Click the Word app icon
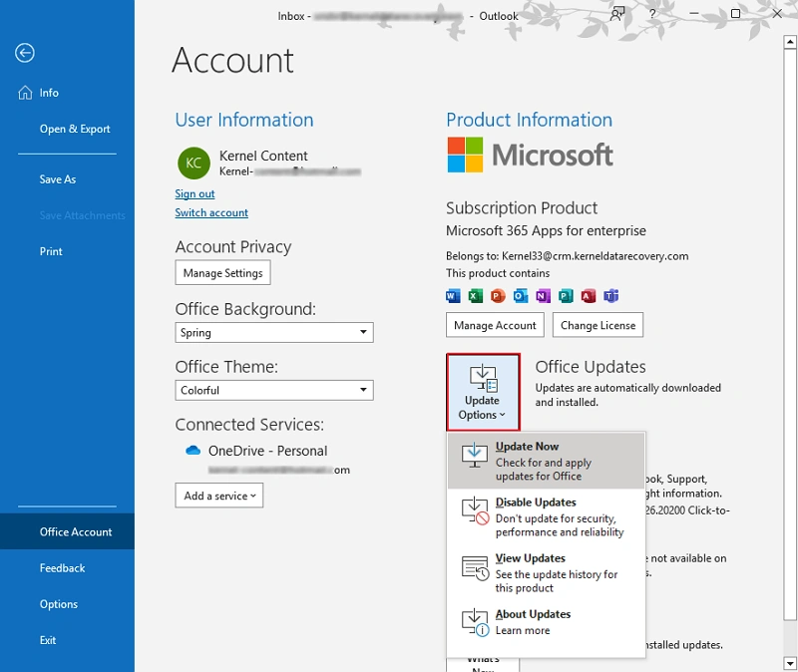798x672 pixels. (453, 295)
